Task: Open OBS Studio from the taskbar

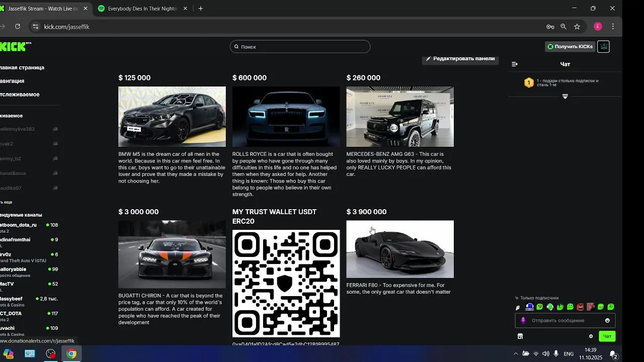Action: coord(51,354)
